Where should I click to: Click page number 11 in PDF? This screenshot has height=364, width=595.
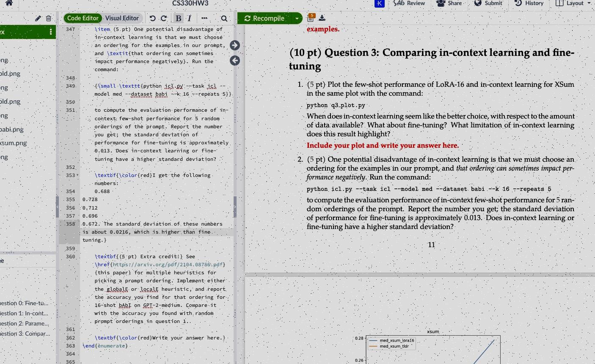431,245
